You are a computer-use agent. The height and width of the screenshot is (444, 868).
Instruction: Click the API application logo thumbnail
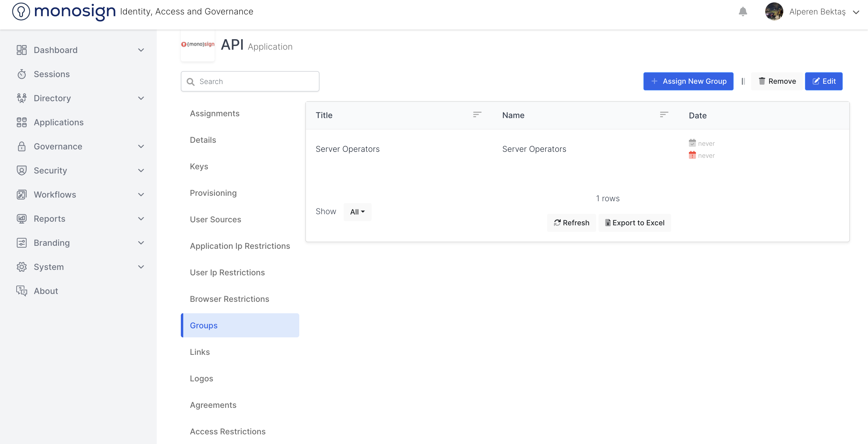(198, 45)
